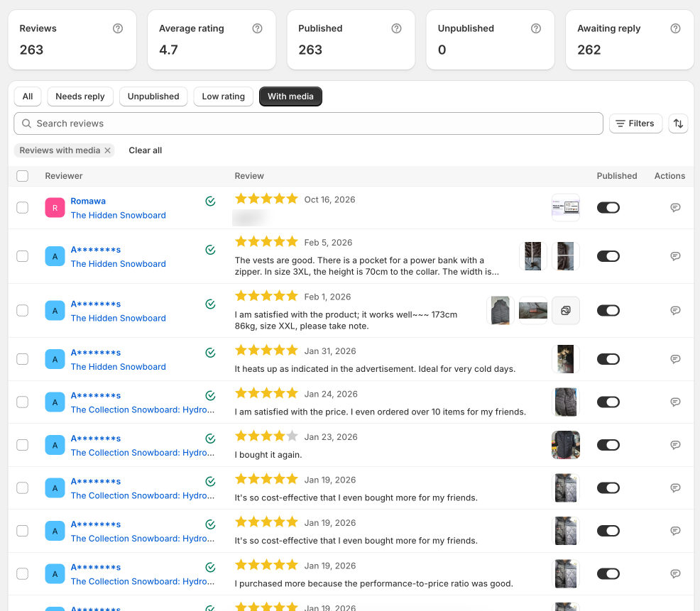
Task: Open The Collection Snowboard link on Jan 24 row
Action: coord(143,410)
